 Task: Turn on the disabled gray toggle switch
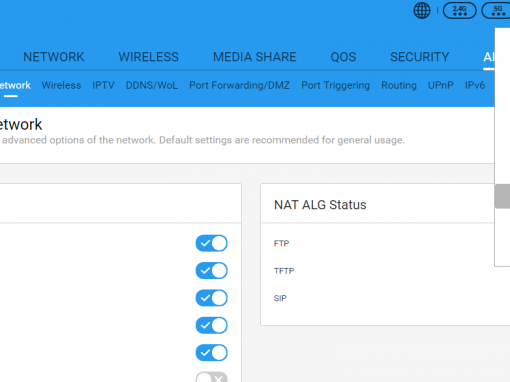[x=212, y=377]
